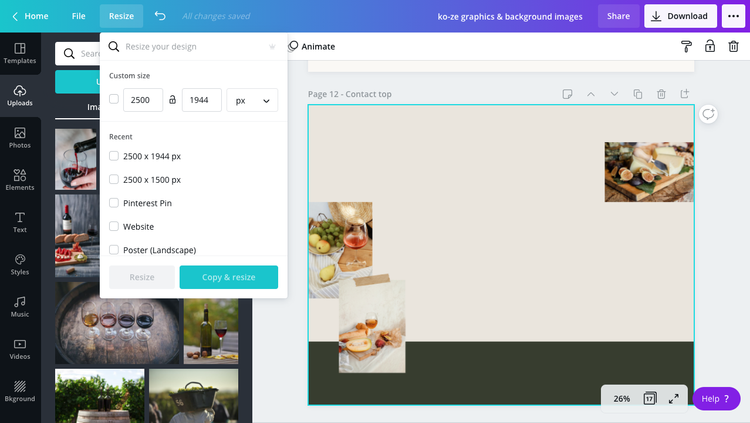Open the Styles sidebar panel
Screen dimensions: 750x423
pos(20,264)
